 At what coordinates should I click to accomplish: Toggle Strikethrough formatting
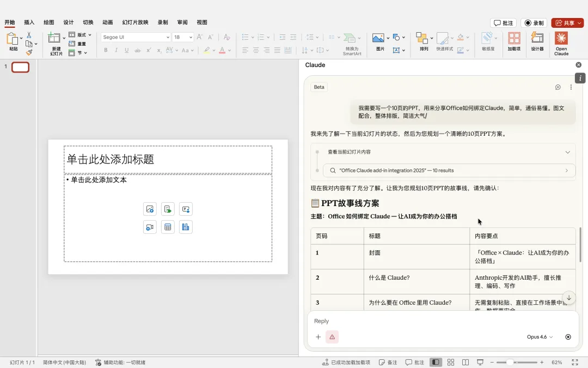tap(138, 50)
